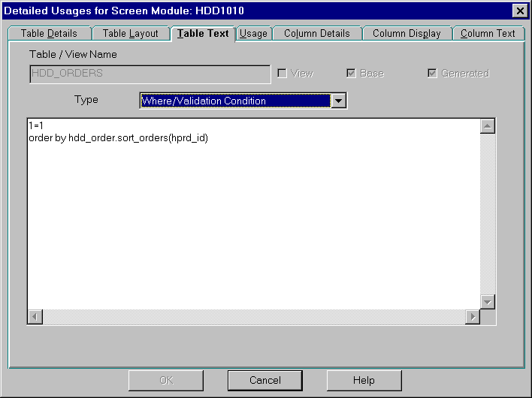Toggle the View checkbox
The image size is (532, 398).
point(283,74)
